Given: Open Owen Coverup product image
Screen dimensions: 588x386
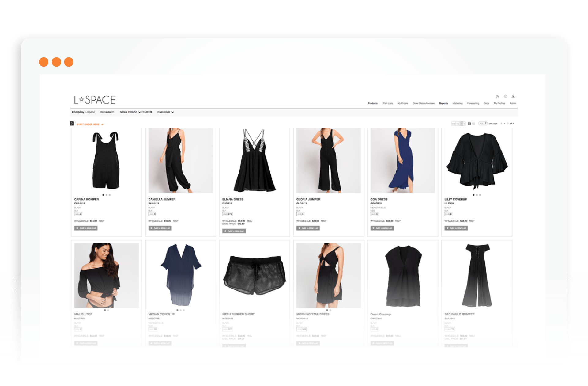Looking at the screenshot, I should [403, 275].
